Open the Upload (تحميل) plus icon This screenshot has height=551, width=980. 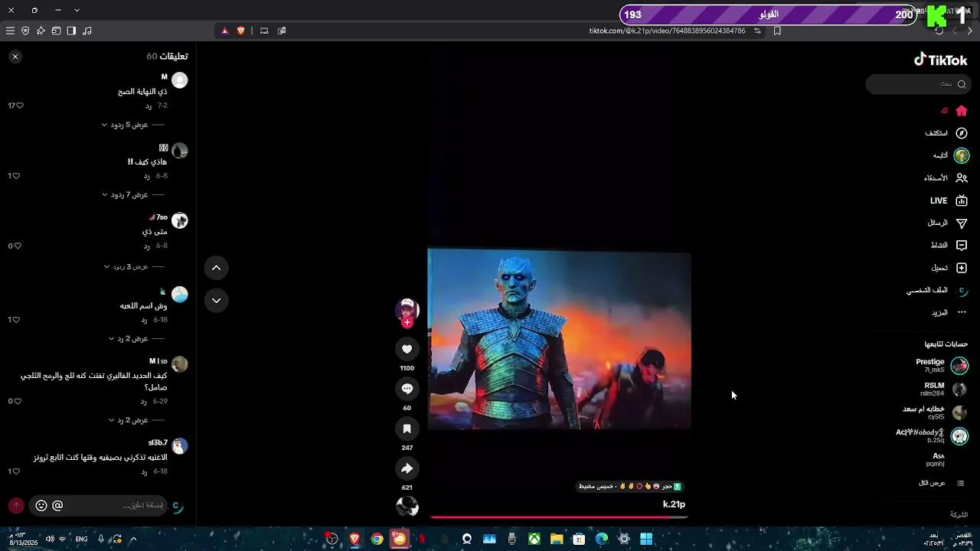962,268
